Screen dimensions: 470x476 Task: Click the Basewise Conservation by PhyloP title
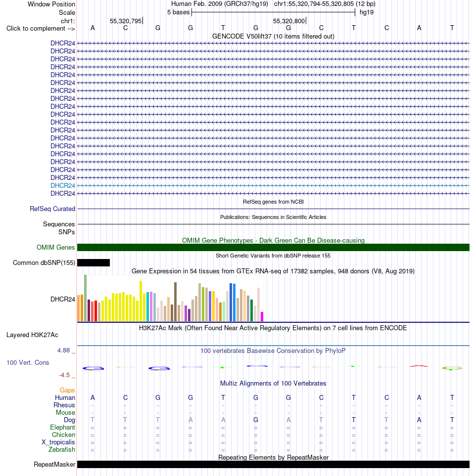click(273, 350)
